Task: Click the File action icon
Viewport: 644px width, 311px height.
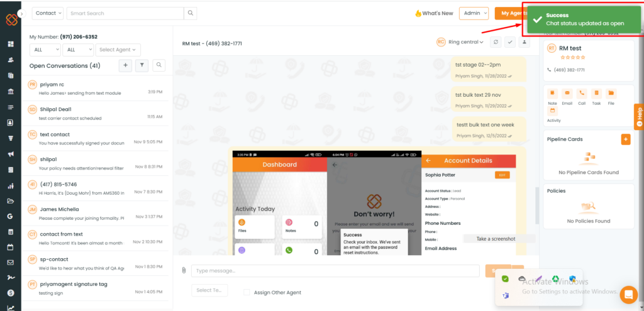Action: [x=611, y=93]
